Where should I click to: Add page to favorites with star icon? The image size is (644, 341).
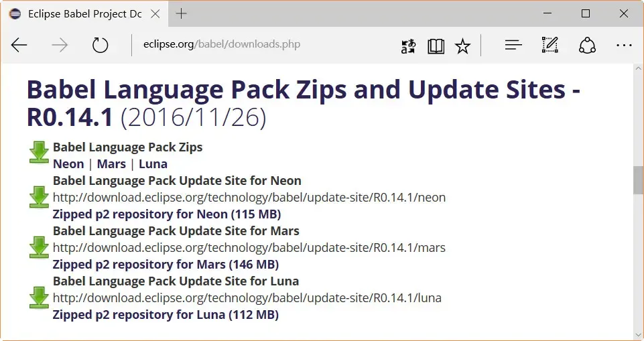point(462,46)
